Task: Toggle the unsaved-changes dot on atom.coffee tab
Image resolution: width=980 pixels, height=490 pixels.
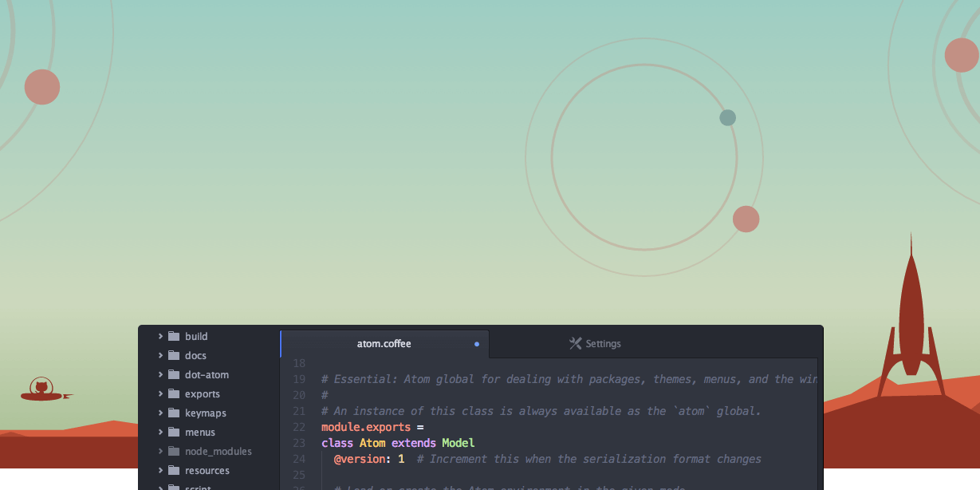Action: pos(477,344)
